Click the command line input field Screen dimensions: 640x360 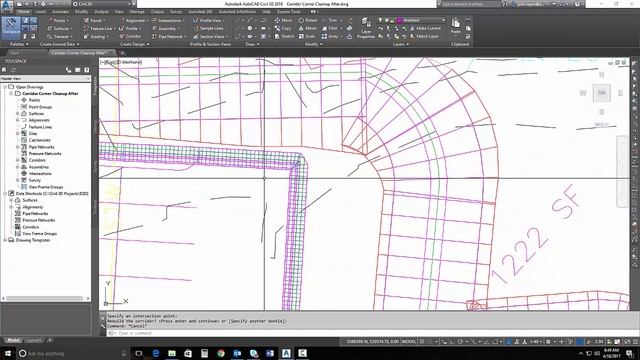(367, 333)
